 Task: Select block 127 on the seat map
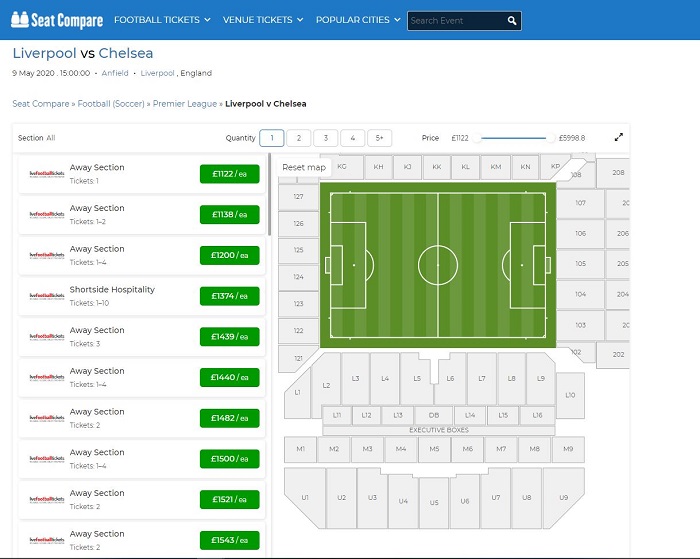297,197
